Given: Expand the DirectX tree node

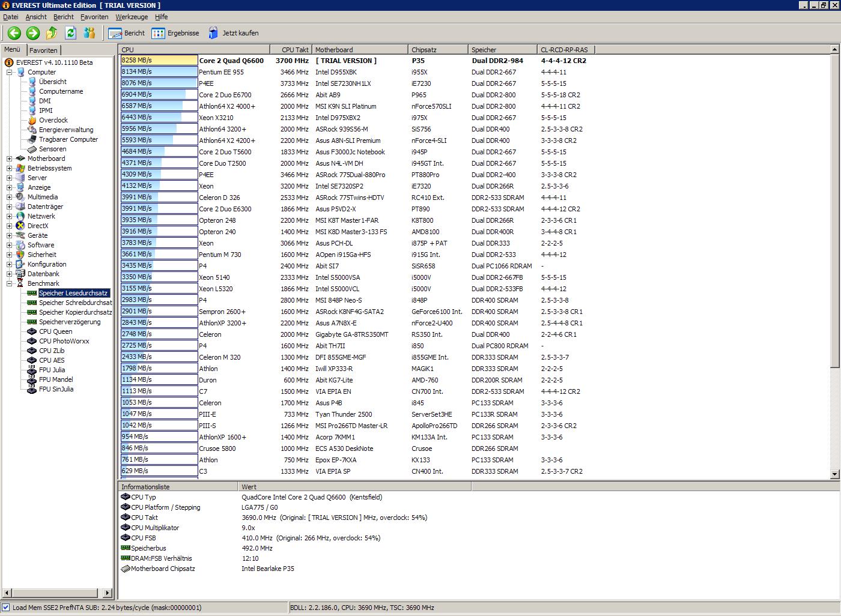Looking at the screenshot, I should pos(10,226).
